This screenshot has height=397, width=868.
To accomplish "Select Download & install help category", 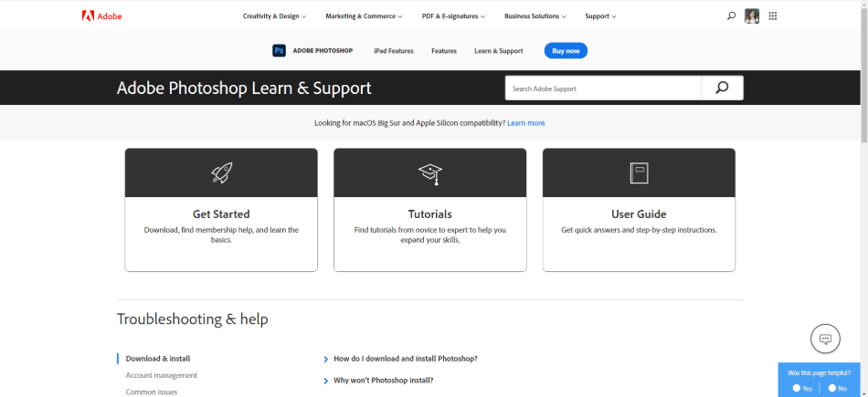I will coord(158,359).
